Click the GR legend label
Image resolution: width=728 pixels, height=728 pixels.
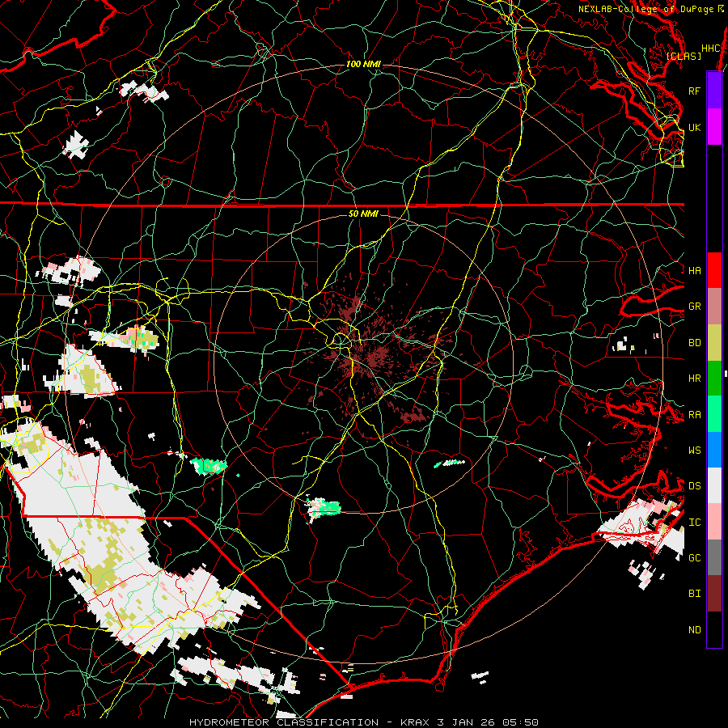point(695,307)
